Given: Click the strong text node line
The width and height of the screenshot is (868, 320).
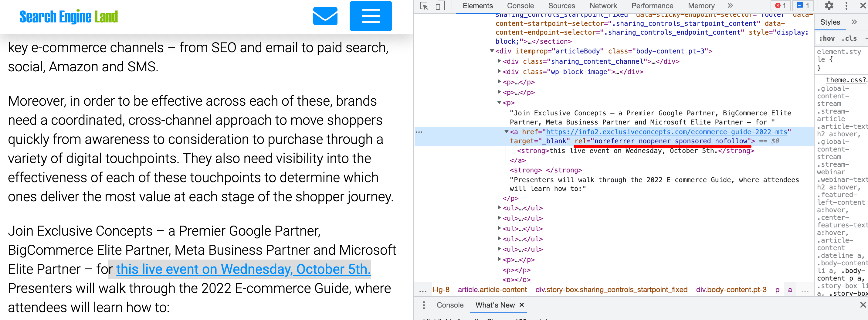Looking at the screenshot, I should point(635,151).
